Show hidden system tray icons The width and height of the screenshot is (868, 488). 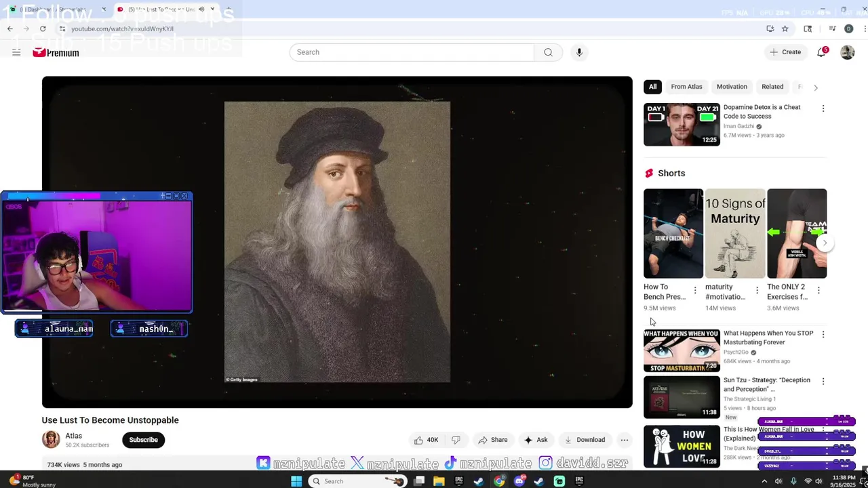pos(764,481)
